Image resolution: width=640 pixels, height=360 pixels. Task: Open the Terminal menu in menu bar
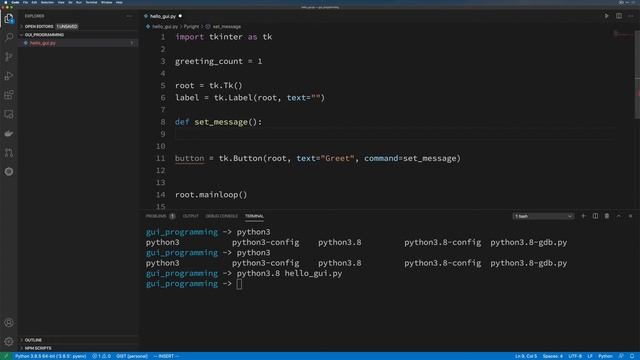coord(91,2)
